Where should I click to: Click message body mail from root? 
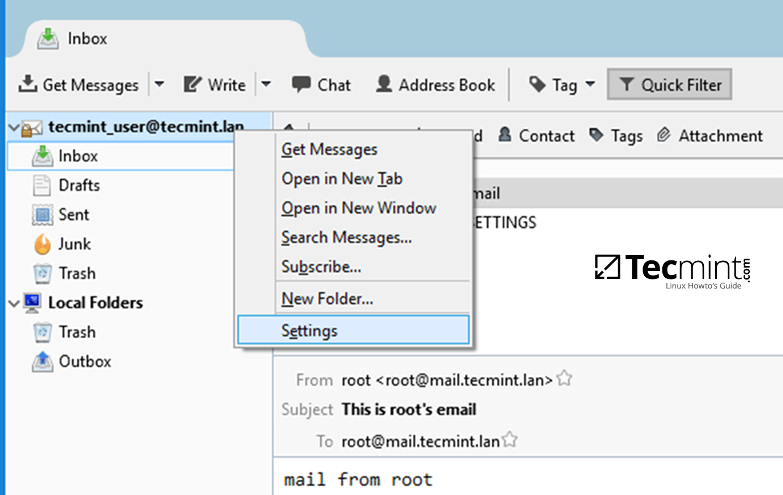[358, 480]
